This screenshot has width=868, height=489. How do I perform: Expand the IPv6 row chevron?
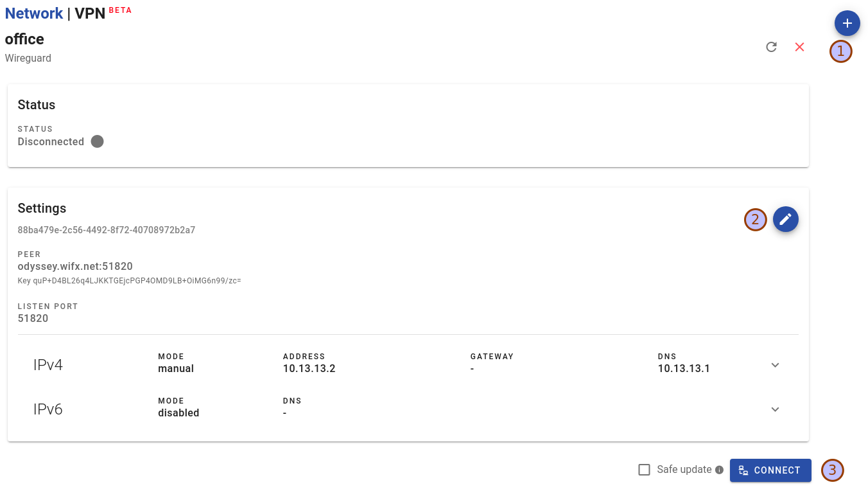(x=775, y=409)
